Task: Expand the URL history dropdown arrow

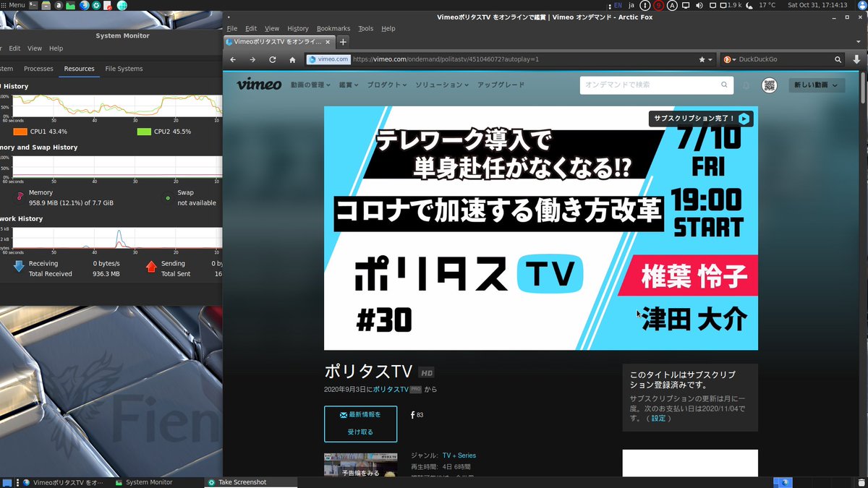Action: (710, 59)
